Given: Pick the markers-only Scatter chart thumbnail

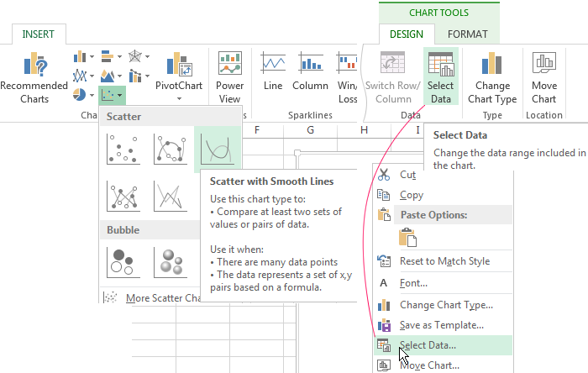Looking at the screenshot, I should click(x=123, y=150).
